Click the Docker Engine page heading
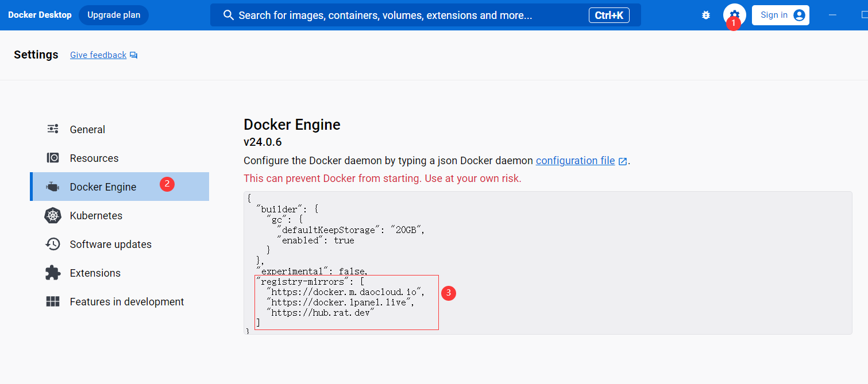The image size is (868, 384). (x=292, y=125)
